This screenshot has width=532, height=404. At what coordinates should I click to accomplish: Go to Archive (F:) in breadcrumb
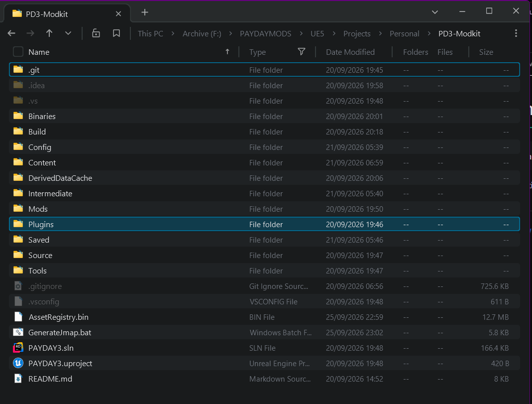(x=202, y=33)
